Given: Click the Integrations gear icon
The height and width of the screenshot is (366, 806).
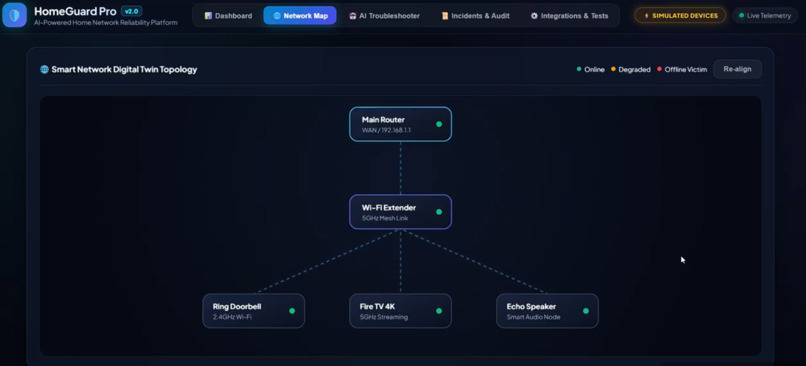Looking at the screenshot, I should click(534, 16).
